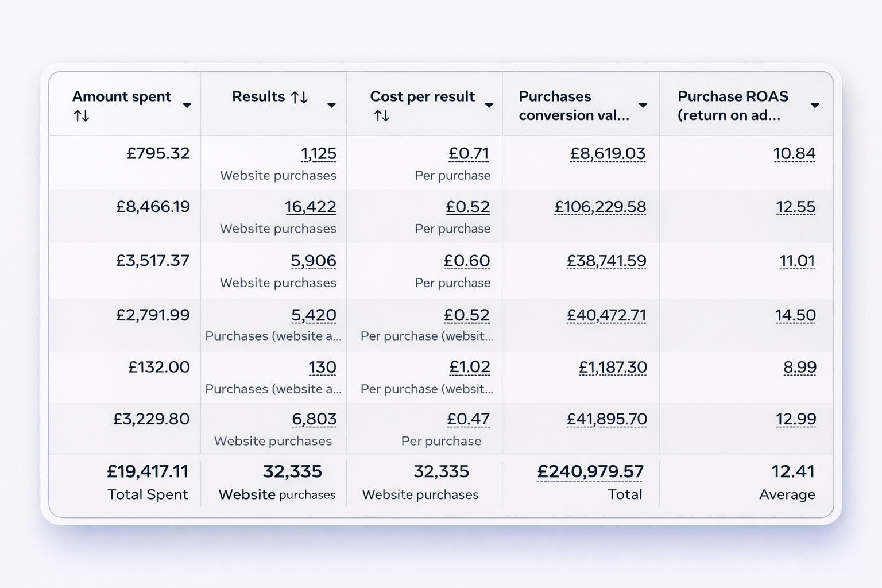Open Cost per result column dropdown

pyautogui.click(x=489, y=106)
